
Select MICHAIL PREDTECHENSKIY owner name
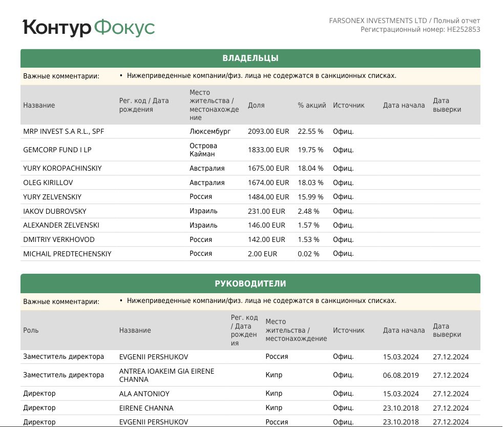point(67,254)
